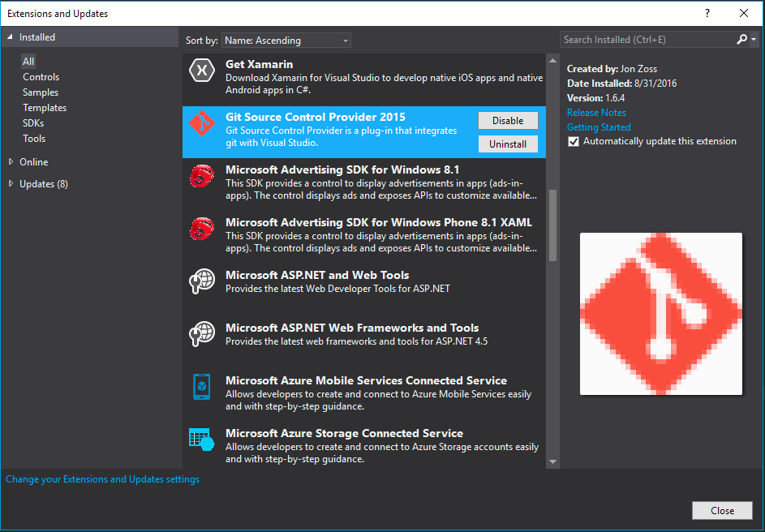The width and height of the screenshot is (765, 532).
Task: Click the list scrollbar down arrow
Action: 552,461
